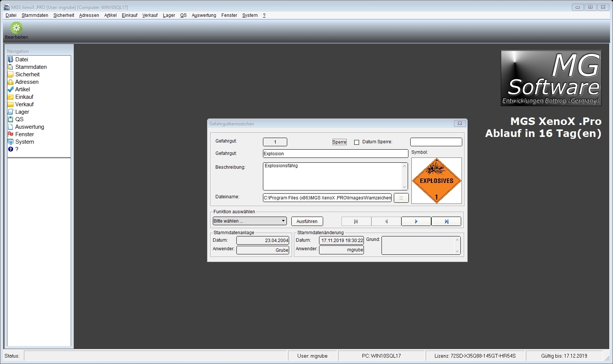Open the Verkauf menu

coord(150,15)
